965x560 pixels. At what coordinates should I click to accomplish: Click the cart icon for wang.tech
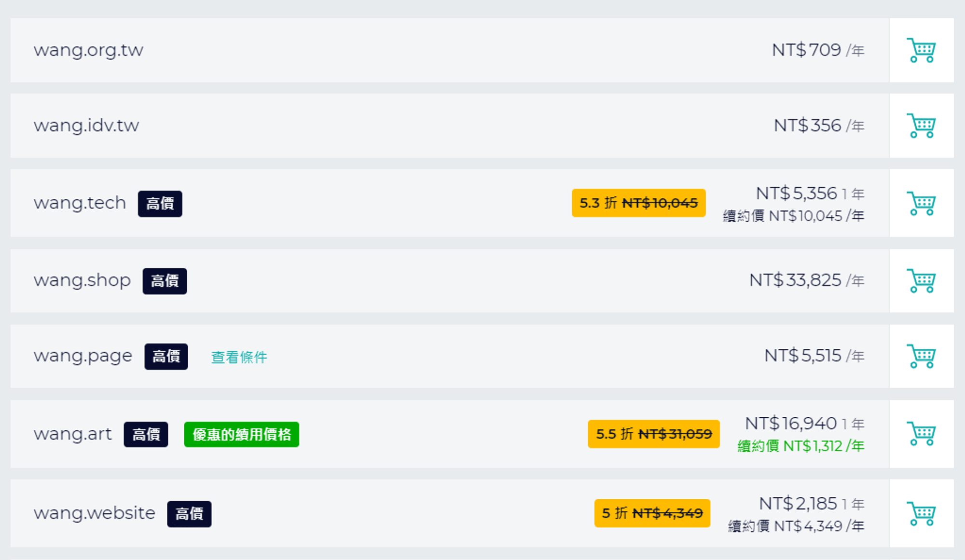point(921,203)
